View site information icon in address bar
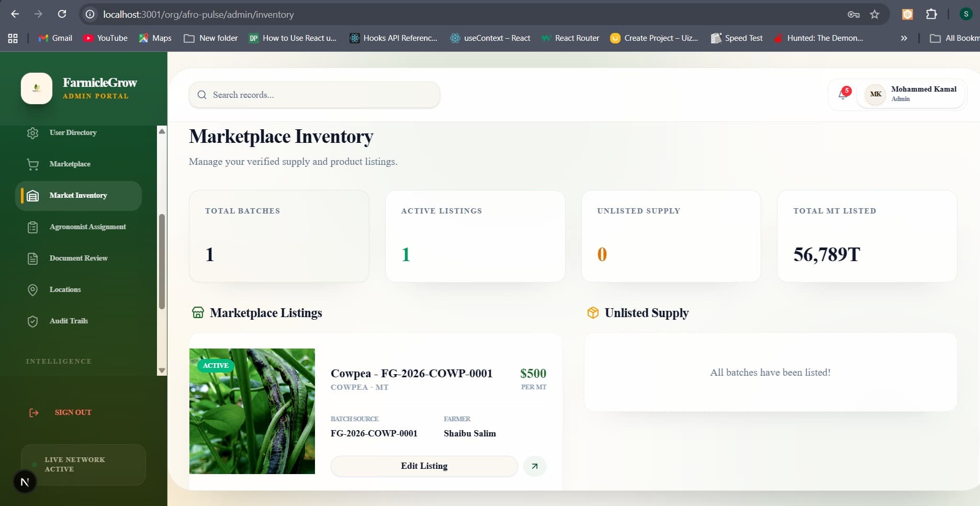The height and width of the screenshot is (506, 980). (x=90, y=14)
